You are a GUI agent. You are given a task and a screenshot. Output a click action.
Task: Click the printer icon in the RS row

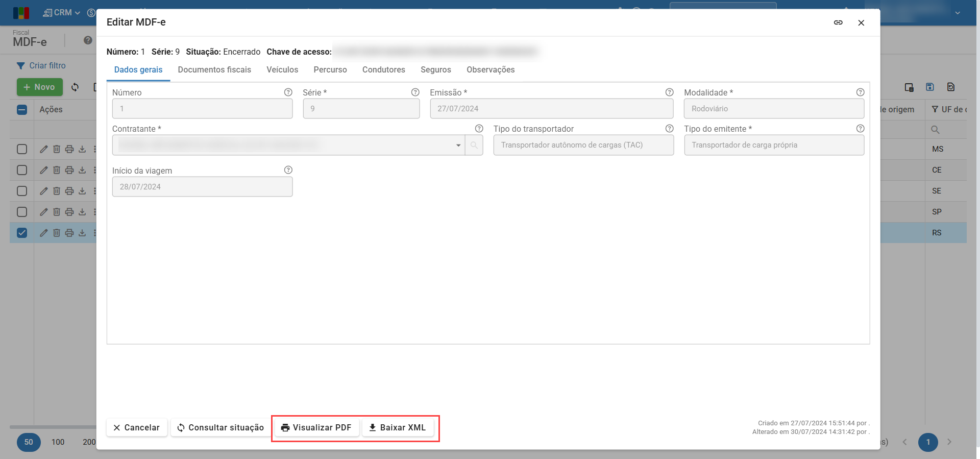click(69, 233)
